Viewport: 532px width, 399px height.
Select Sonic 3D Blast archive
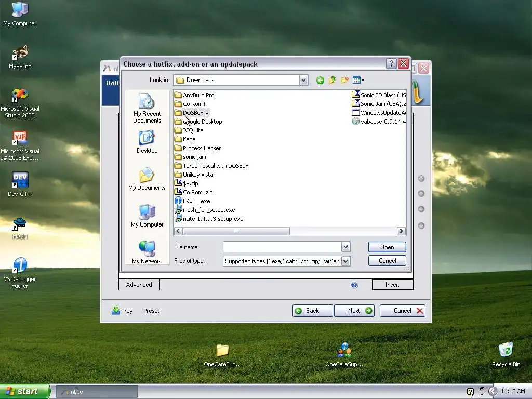[379, 95]
